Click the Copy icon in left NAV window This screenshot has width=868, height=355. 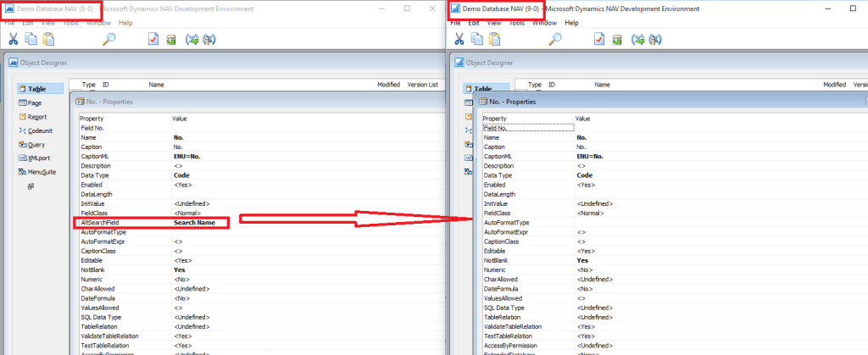tap(31, 38)
